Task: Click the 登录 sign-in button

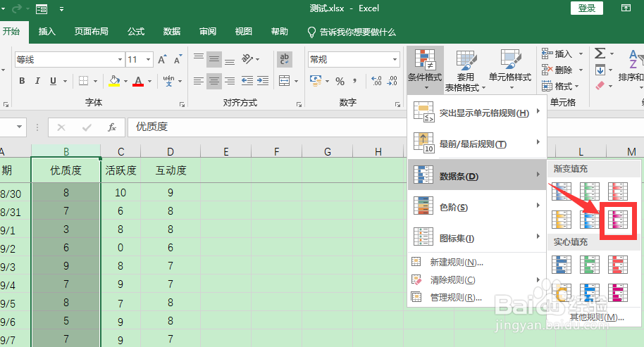Action: click(x=586, y=8)
